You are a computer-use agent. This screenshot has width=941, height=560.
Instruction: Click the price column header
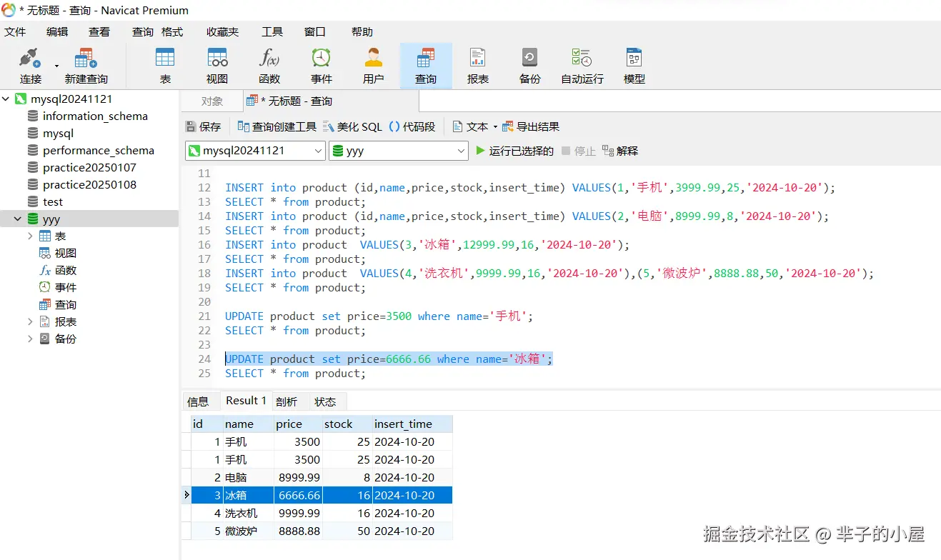[x=298, y=424]
